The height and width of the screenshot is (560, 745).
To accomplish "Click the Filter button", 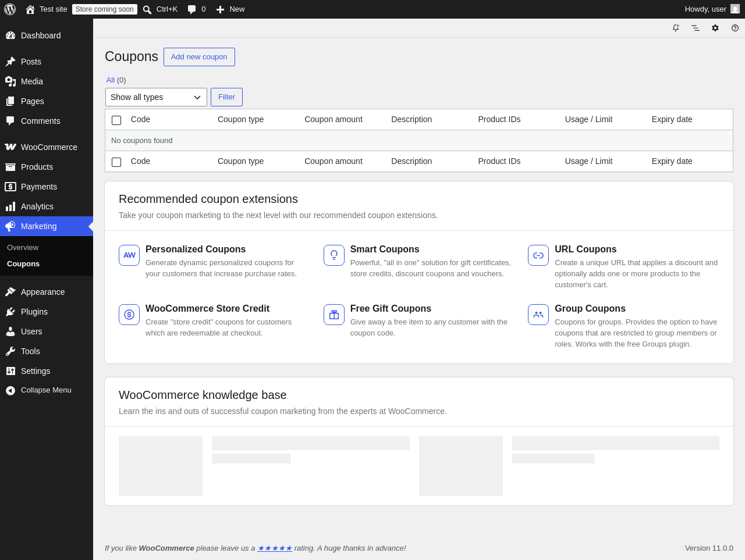I will (226, 97).
